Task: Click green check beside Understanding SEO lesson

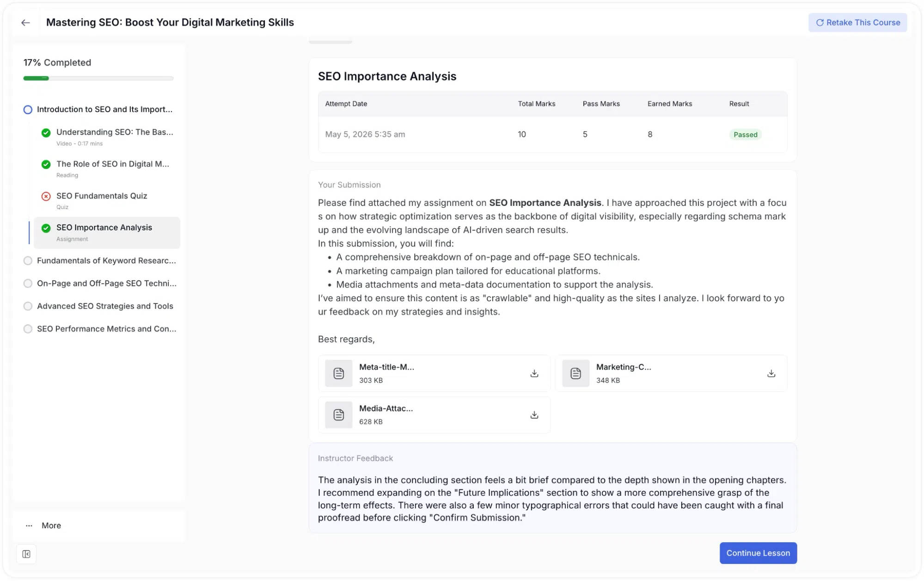Action: [46, 133]
